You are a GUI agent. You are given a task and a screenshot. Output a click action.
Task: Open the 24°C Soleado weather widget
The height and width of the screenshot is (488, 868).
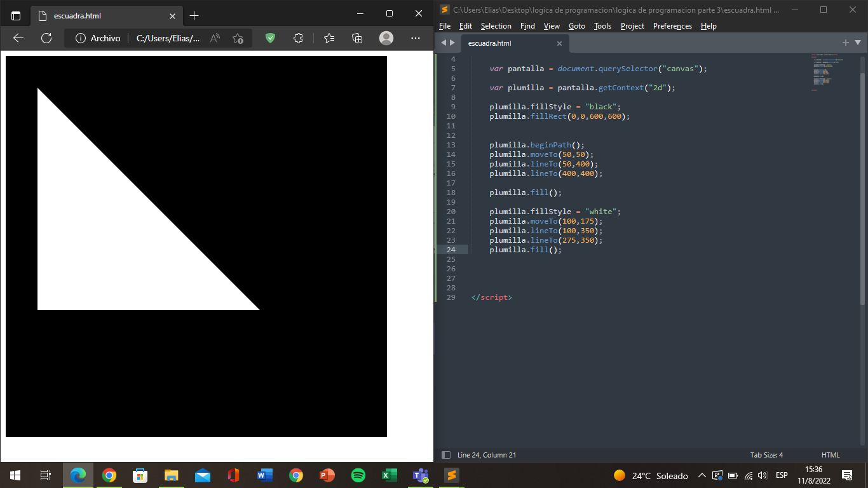click(651, 475)
